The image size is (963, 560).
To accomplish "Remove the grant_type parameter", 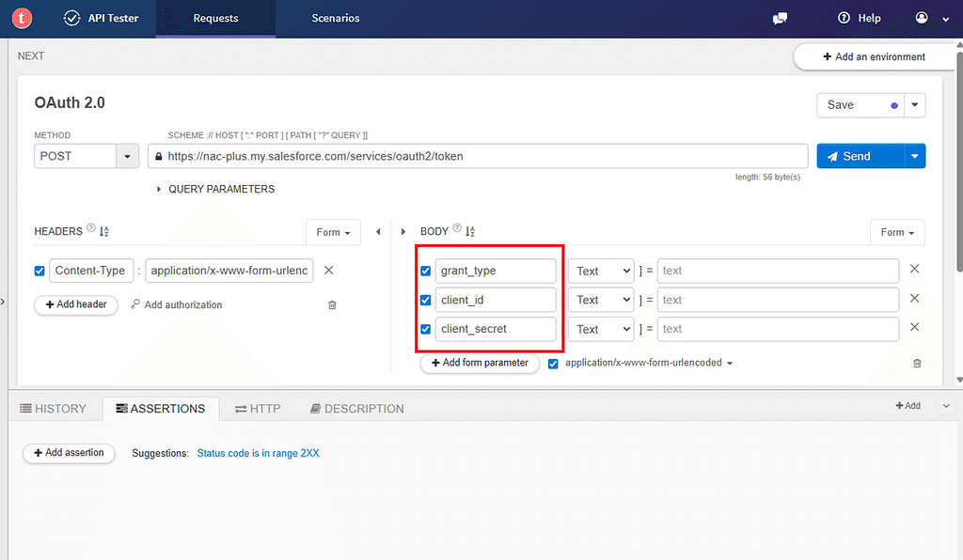I will pos(914,269).
